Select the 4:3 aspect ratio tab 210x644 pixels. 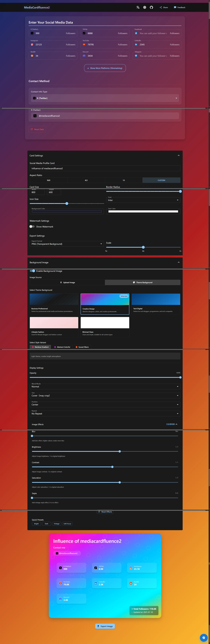pos(86,180)
